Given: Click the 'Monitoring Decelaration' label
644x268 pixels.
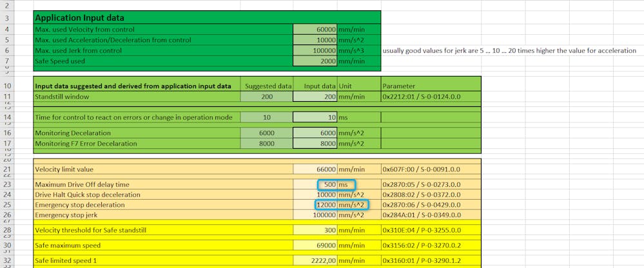Looking at the screenshot, I should 73,133.
